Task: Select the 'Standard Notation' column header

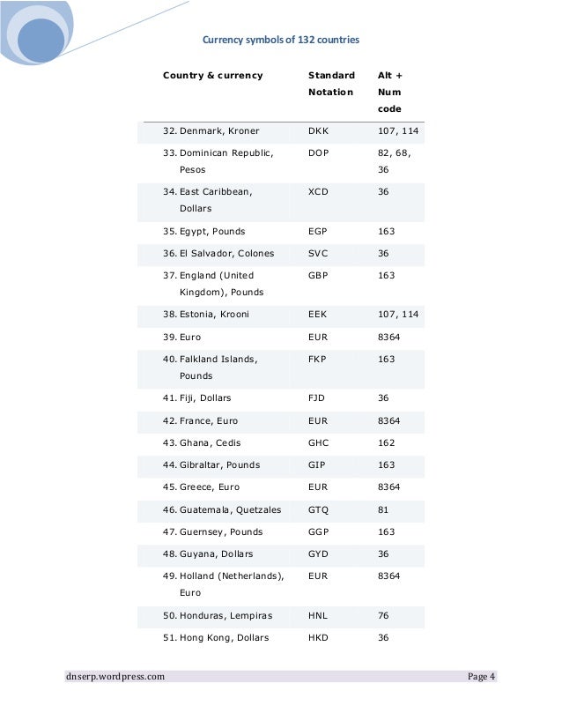Action: 331,84
